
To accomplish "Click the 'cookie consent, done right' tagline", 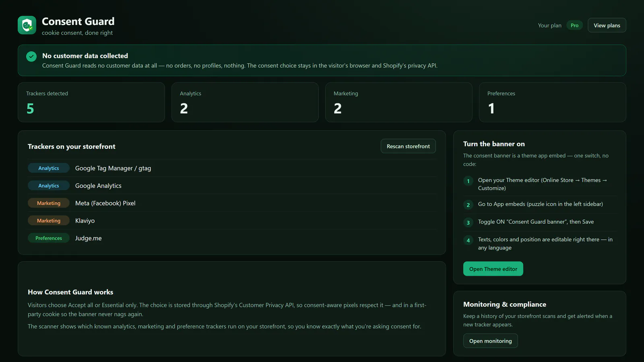I will coord(77,33).
